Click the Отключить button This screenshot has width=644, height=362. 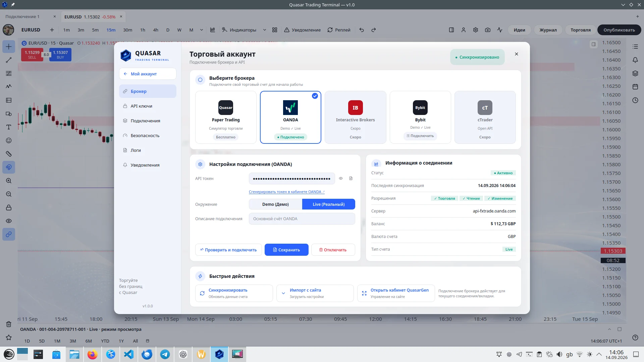tap(333, 250)
